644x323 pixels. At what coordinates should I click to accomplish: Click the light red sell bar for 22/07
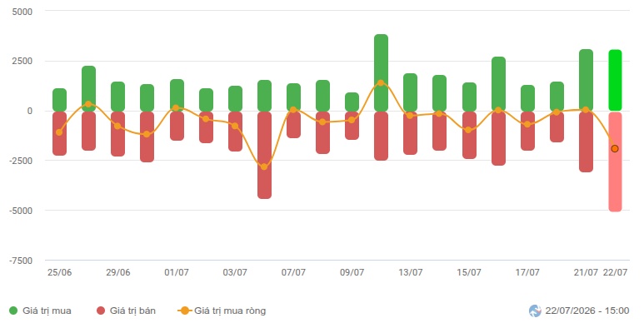pyautogui.click(x=615, y=161)
